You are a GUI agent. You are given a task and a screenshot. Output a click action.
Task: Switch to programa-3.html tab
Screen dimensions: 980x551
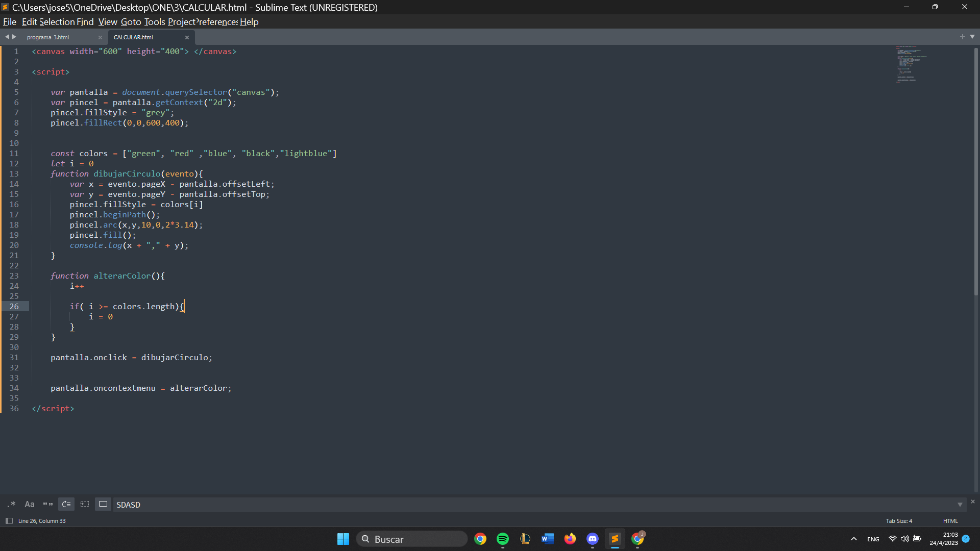click(x=48, y=37)
